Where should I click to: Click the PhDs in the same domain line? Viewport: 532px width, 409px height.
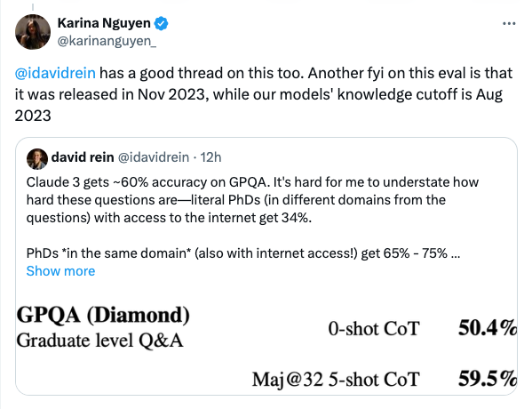[x=243, y=253]
